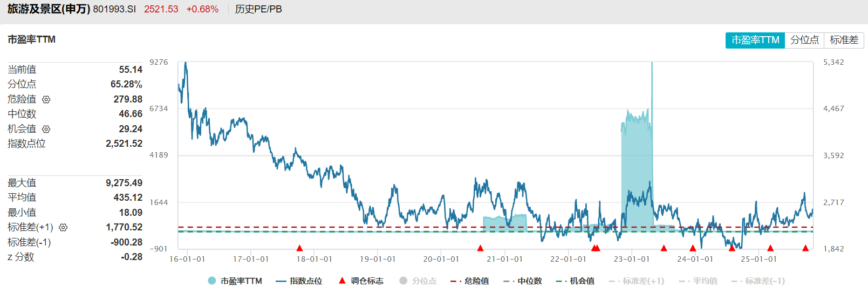Viewport: 868px width, 293px height.
Task: Switch to the 标准差 tab
Action: [844, 40]
